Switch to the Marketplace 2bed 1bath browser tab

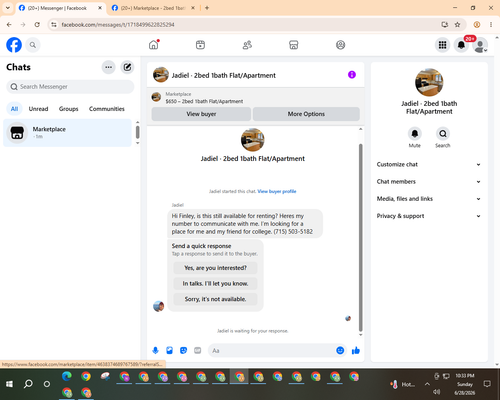pos(153,8)
